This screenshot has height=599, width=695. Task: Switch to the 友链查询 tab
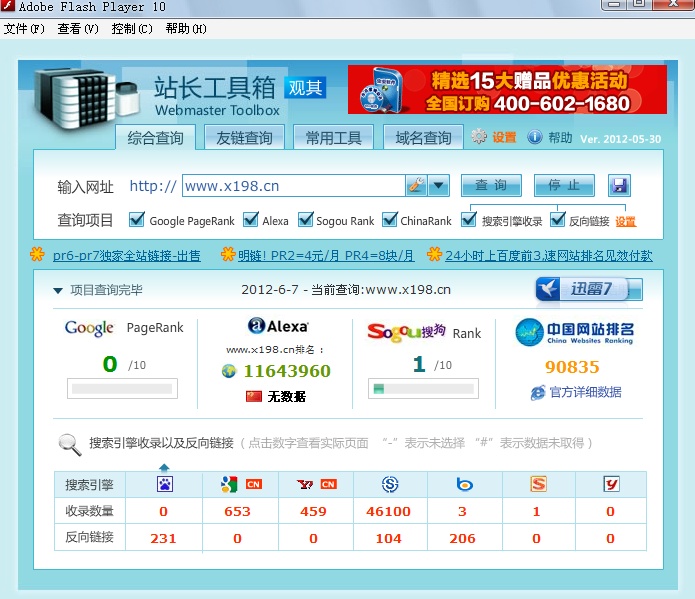(x=244, y=137)
